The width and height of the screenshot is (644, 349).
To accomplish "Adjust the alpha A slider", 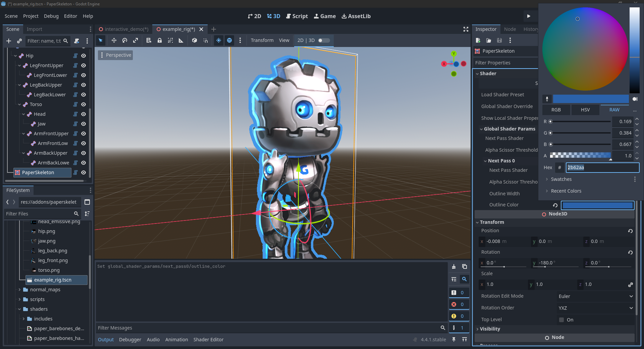I will tap(580, 155).
